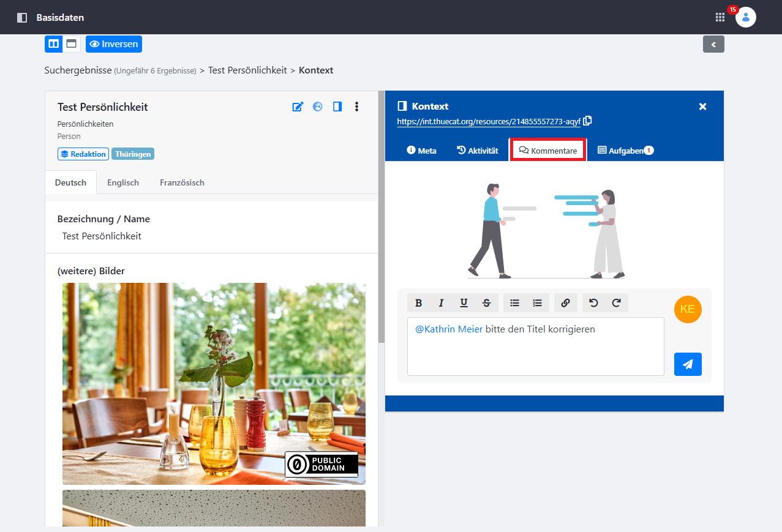Toggle the Inversen eye button
This screenshot has height=532, width=782.
pos(114,44)
